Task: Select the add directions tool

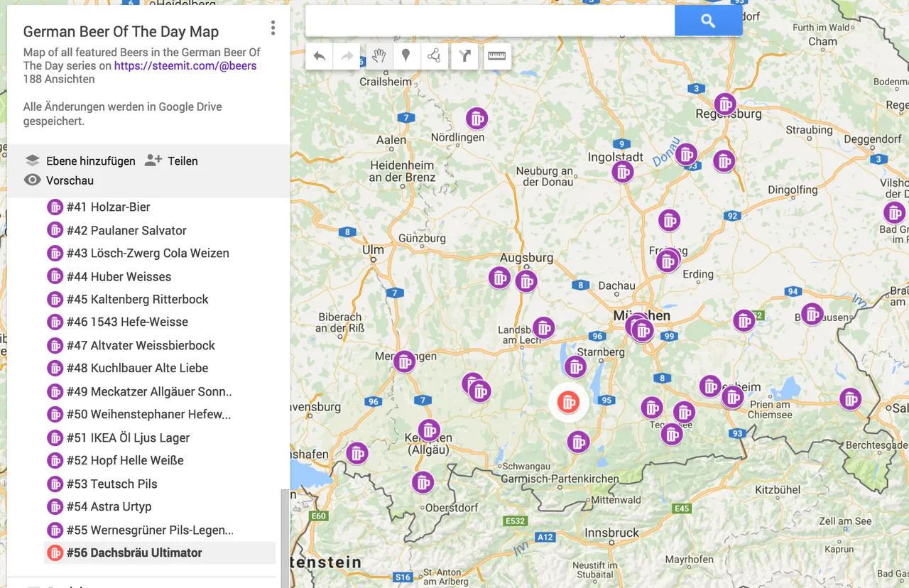Action: pyautogui.click(x=464, y=56)
